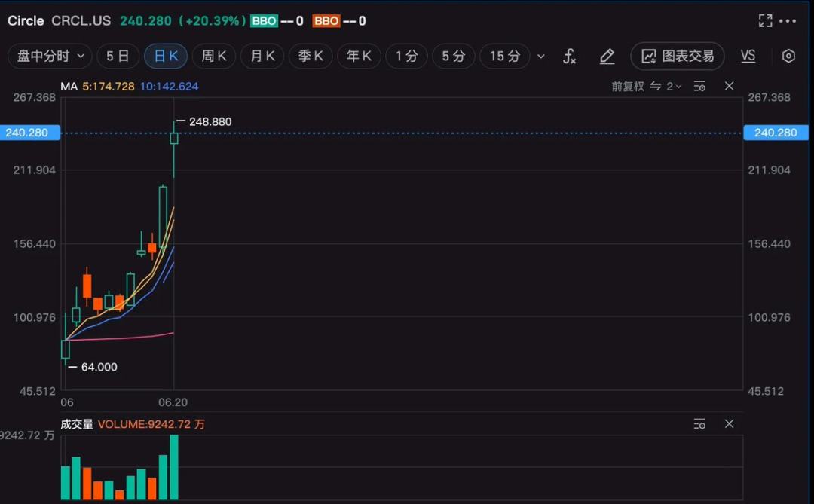This screenshot has width=814, height=504.
Task: Click the 图表交易 chart trading button
Action: tap(678, 57)
